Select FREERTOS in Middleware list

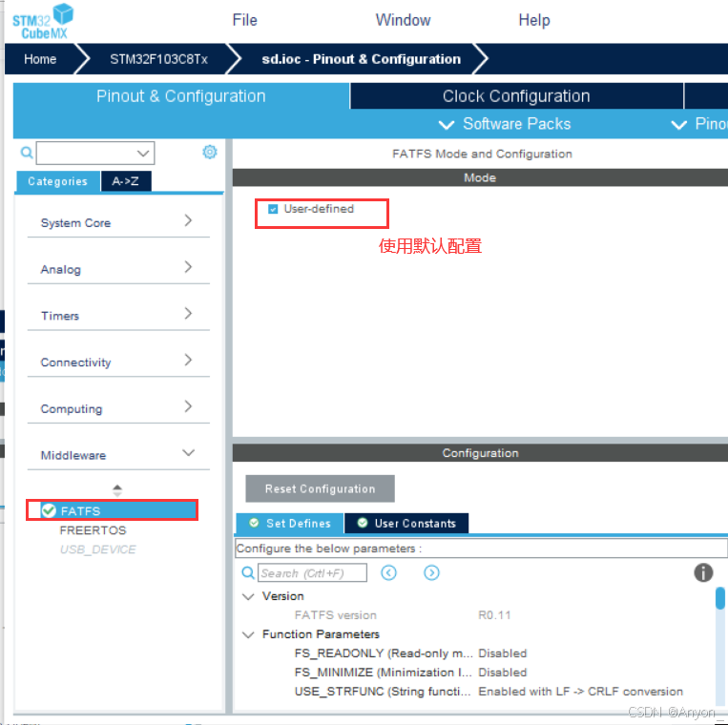[x=93, y=530]
